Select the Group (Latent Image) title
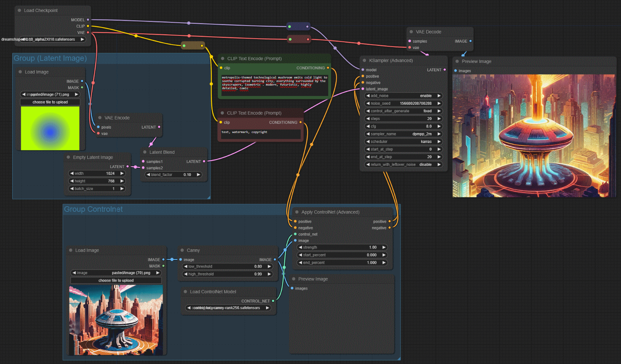 pyautogui.click(x=50, y=59)
